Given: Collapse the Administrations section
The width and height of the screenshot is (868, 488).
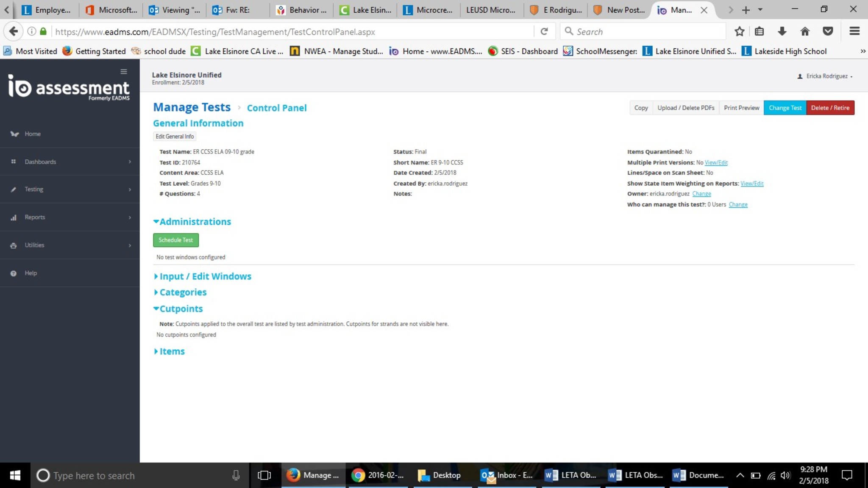Looking at the screenshot, I should pyautogui.click(x=192, y=222).
